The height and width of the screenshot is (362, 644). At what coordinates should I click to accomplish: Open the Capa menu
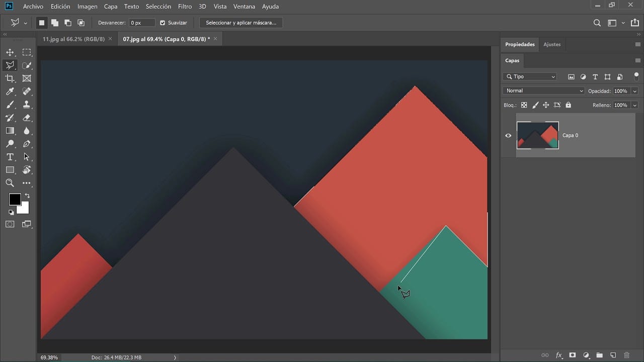coord(111,7)
